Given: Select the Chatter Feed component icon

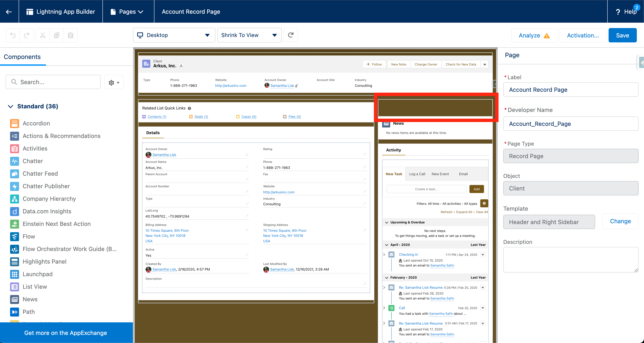Looking at the screenshot, I should pos(15,174).
